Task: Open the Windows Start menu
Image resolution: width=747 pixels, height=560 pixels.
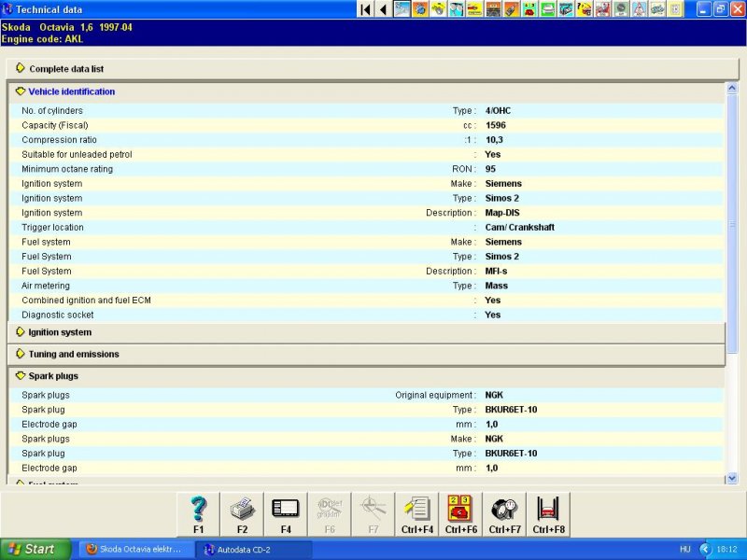Action: [x=35, y=549]
